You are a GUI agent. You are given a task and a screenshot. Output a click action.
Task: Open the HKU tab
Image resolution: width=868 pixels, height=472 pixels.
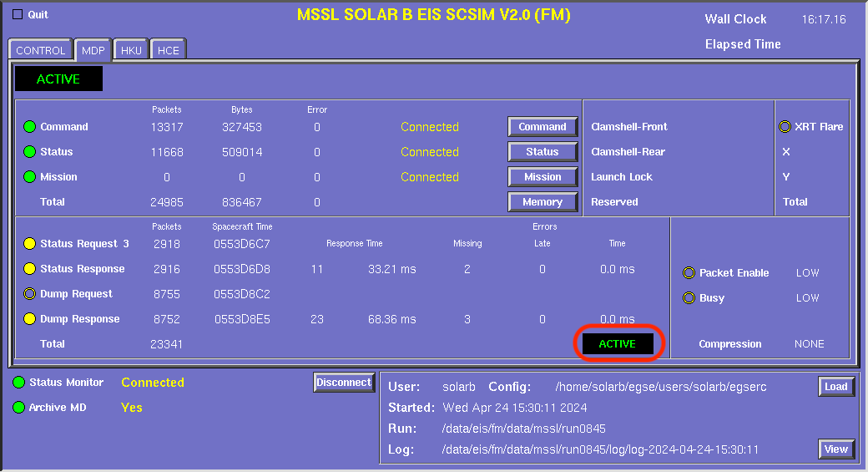tap(131, 50)
